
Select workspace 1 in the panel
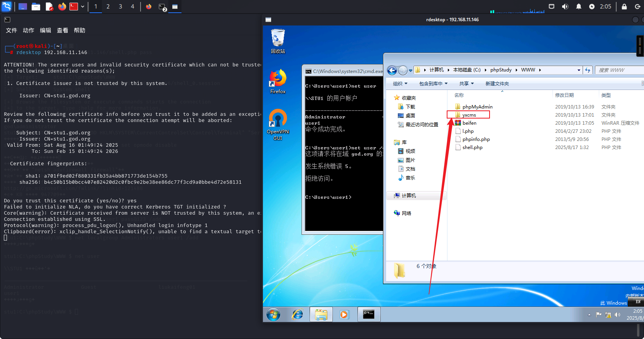tap(96, 7)
